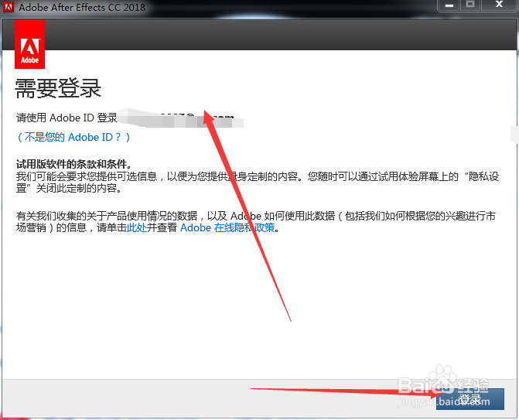Close the Adobe After Effects CC 2018 window
Image resolution: width=519 pixels, height=420 pixels.
point(499,5)
